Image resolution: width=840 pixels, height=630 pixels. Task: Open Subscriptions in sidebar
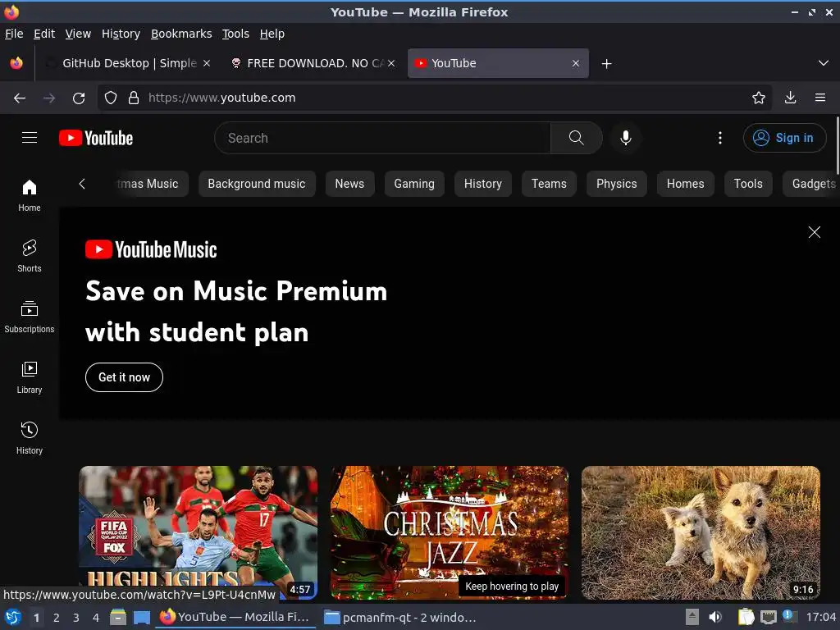(x=29, y=317)
